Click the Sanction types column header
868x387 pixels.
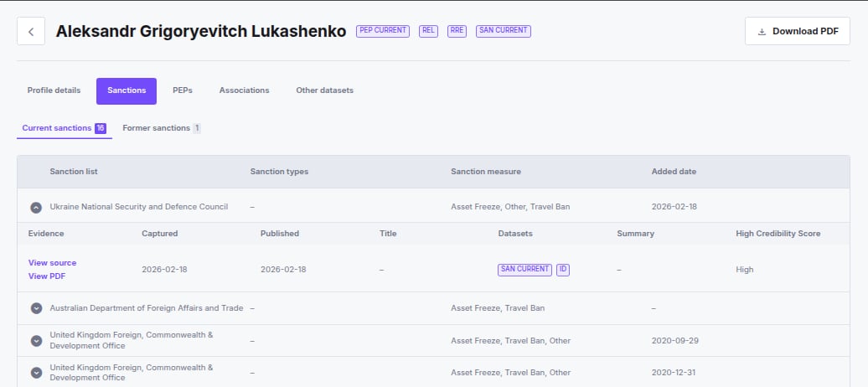pos(279,172)
